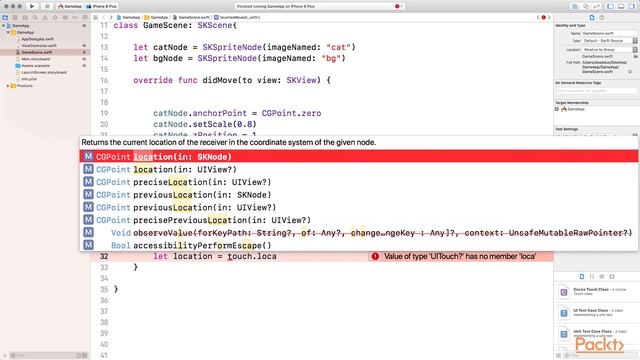Open the Source Control navigator
This screenshot has height=360, width=640.
pyautogui.click(x=15, y=18)
